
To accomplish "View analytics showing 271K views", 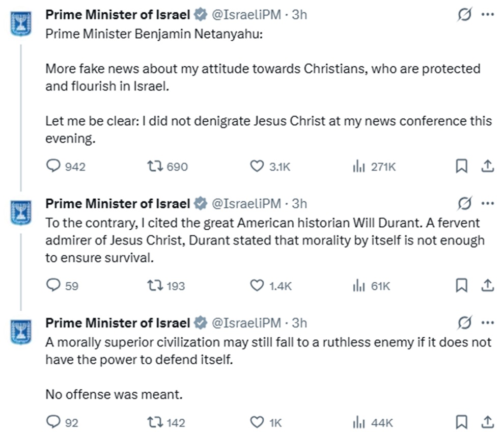I will click(359, 167).
